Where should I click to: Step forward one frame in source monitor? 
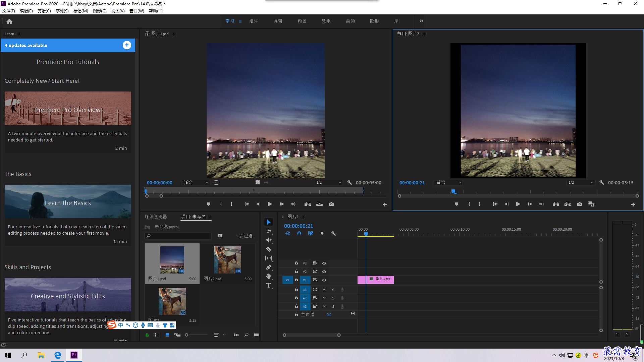pos(282,204)
